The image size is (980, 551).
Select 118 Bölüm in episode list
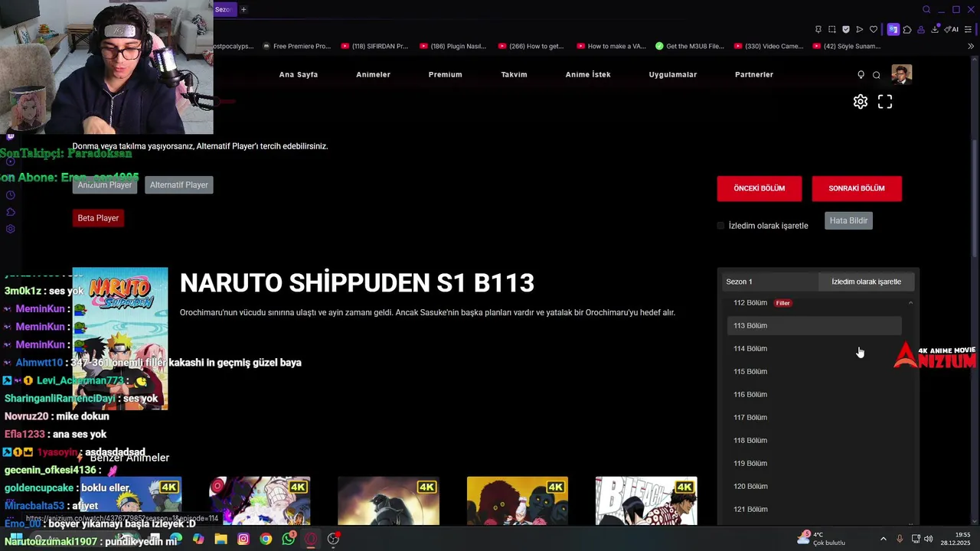[x=814, y=441]
